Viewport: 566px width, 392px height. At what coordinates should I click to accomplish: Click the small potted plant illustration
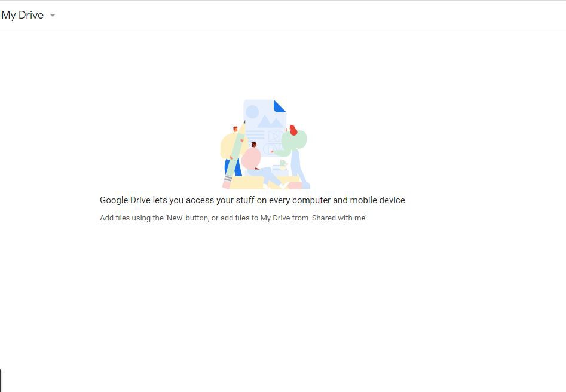[x=283, y=163]
